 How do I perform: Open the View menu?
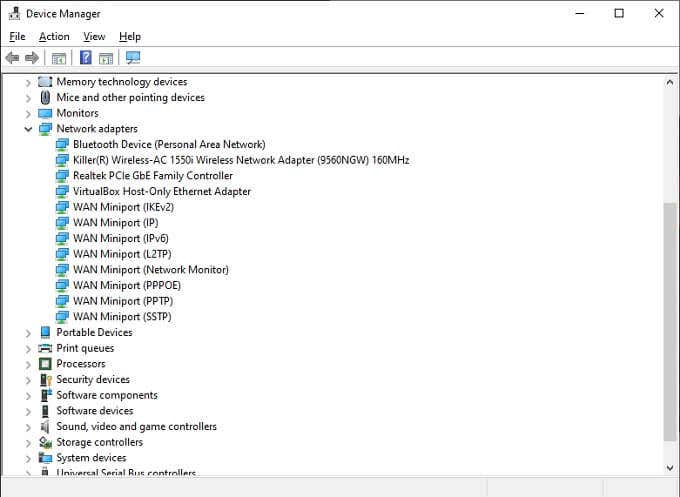point(94,36)
